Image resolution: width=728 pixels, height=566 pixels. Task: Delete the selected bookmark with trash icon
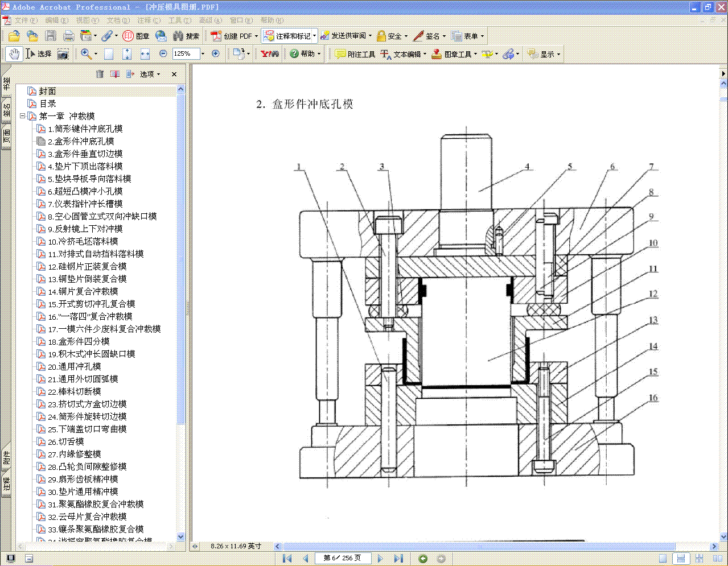[x=100, y=74]
